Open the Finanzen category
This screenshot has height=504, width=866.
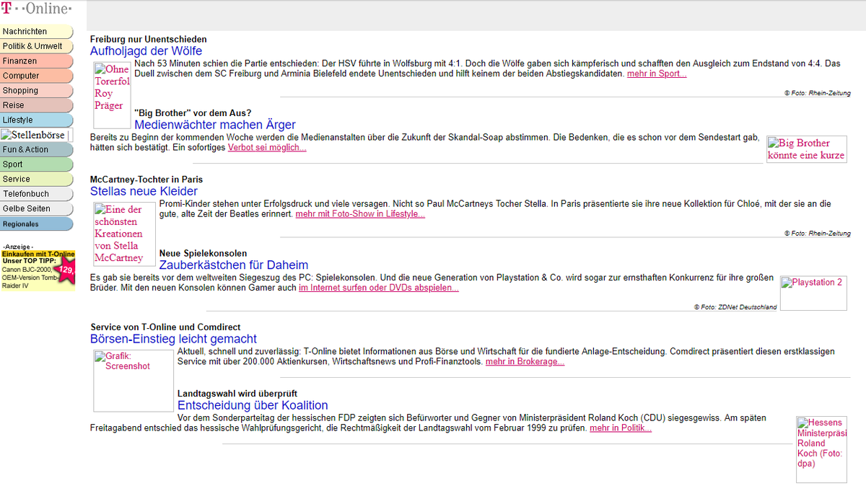tap(37, 61)
